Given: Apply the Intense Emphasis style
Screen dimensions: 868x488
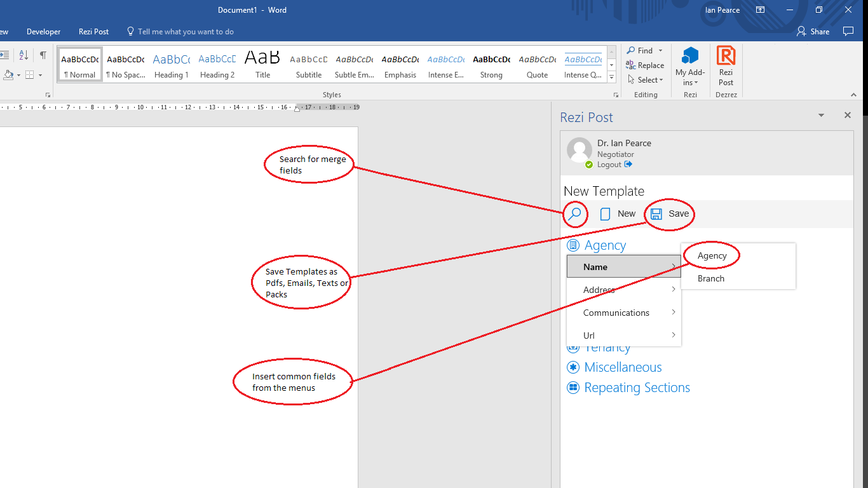Looking at the screenshot, I should tap(446, 65).
